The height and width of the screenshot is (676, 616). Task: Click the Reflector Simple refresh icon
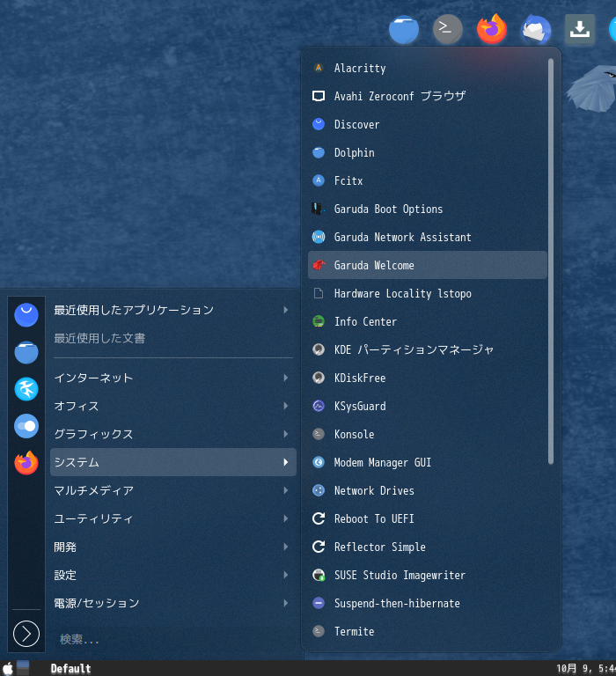pyautogui.click(x=319, y=547)
